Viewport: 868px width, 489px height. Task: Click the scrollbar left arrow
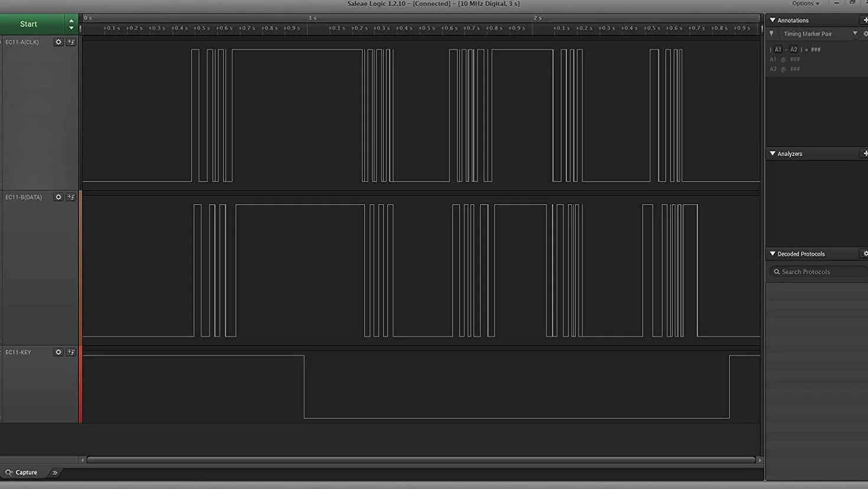[83, 459]
